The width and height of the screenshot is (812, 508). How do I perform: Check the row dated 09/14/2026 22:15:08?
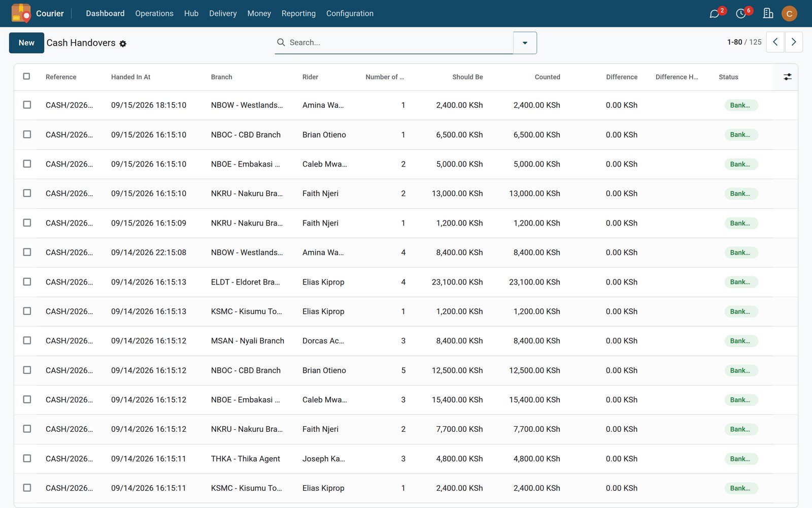click(x=27, y=252)
